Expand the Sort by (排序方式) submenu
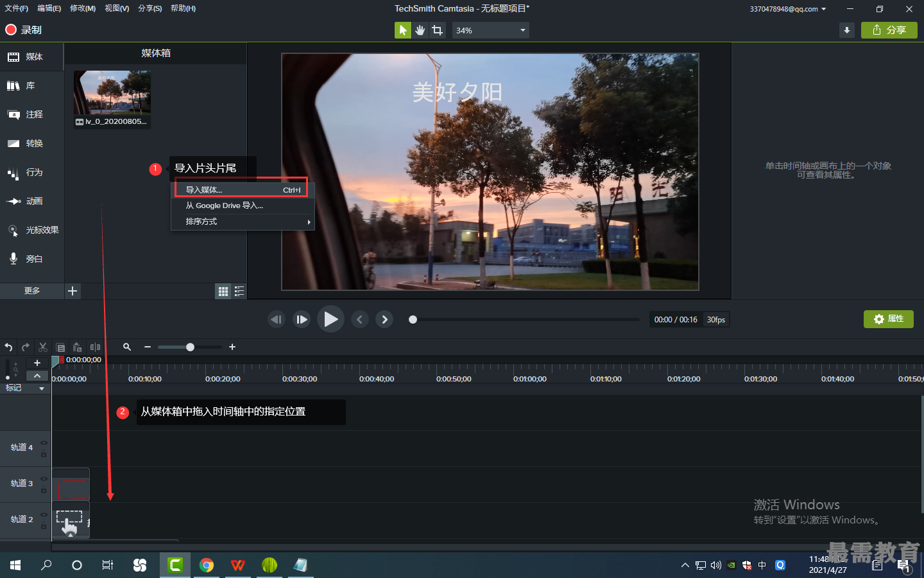Viewport: 924px width, 578px height. (243, 222)
